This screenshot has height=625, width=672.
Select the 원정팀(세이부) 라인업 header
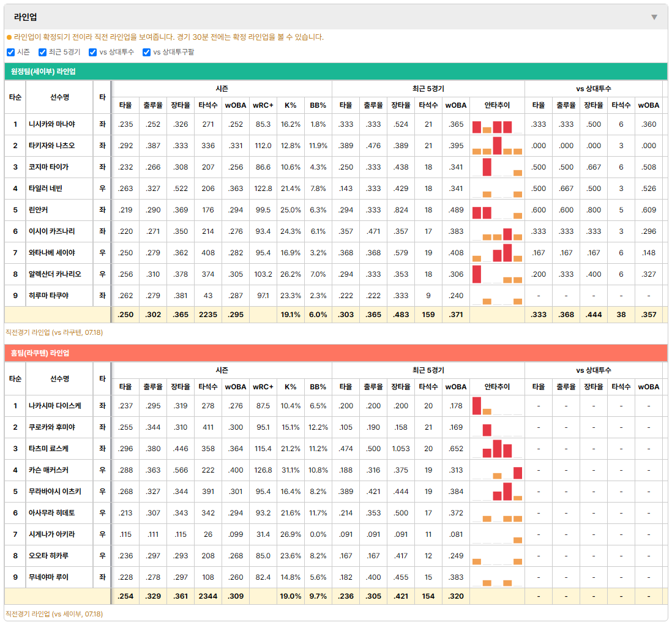335,72
